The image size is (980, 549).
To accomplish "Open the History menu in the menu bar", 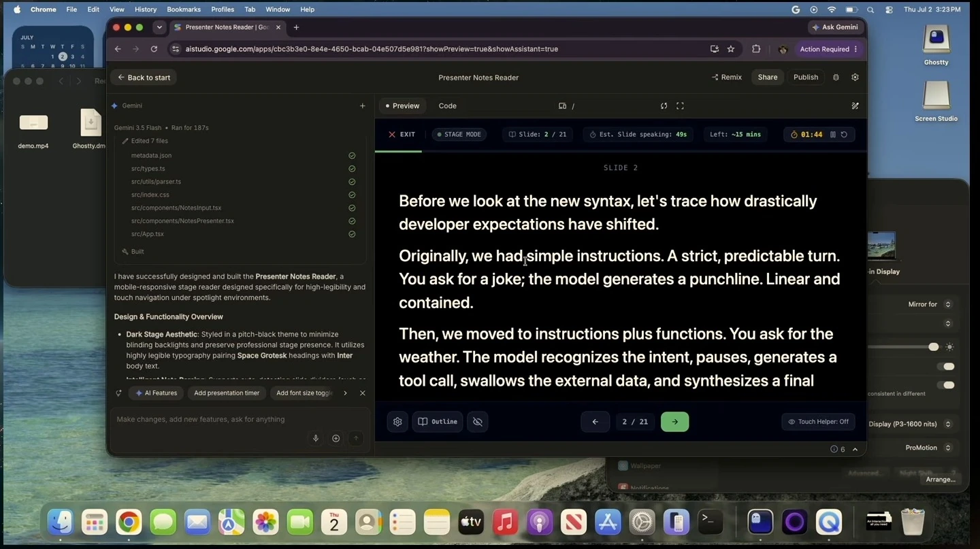I will pos(146,10).
